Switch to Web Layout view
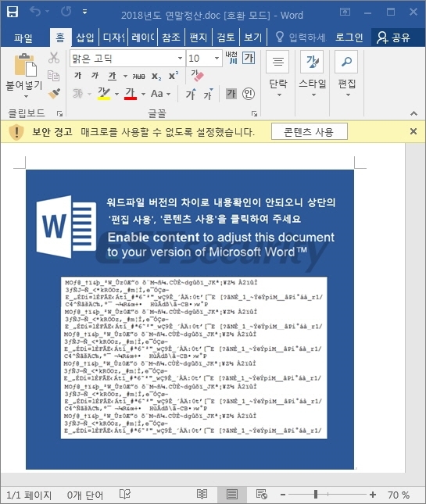The height and width of the screenshot is (504, 426). [261, 495]
